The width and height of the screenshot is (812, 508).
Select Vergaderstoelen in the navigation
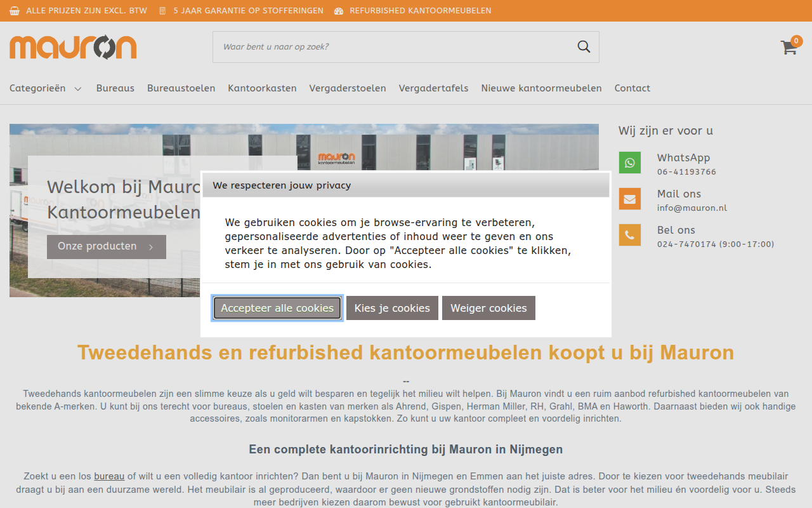point(348,88)
